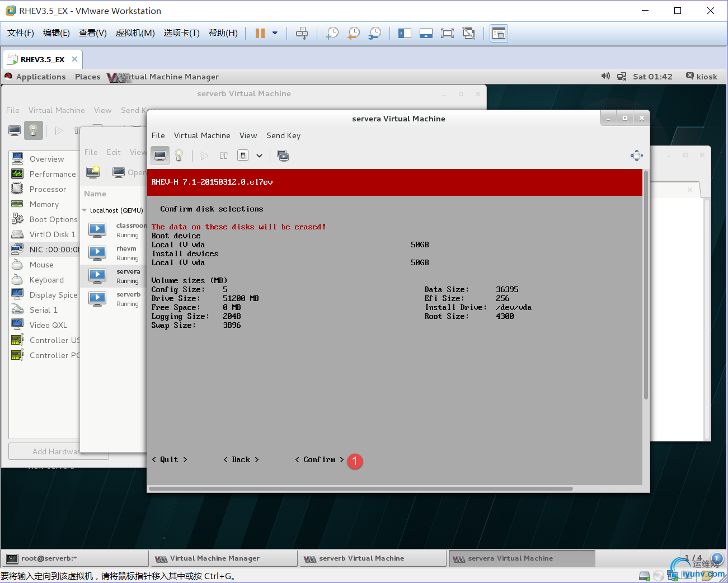Open Virtual Machine menu in servera window
The image size is (728, 583).
coord(202,135)
